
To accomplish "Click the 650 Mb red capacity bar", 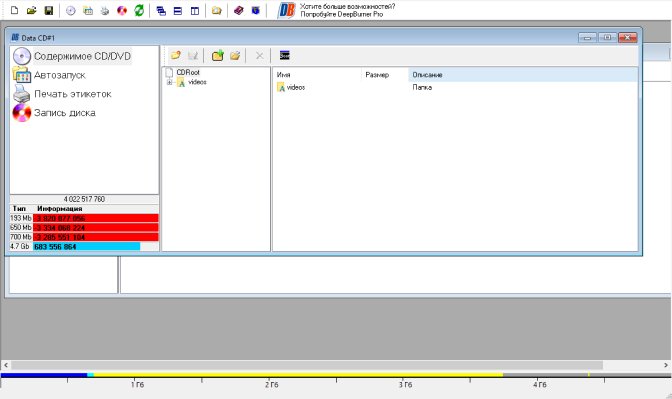I will 96,228.
